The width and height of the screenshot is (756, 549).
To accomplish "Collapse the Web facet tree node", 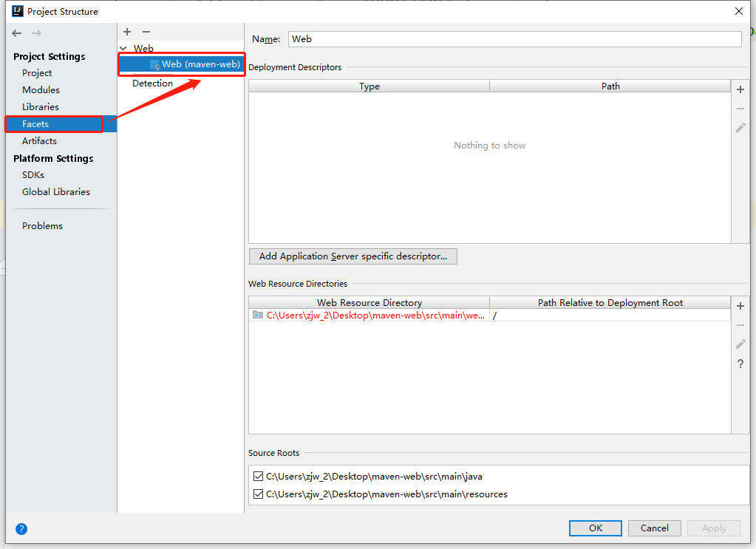I will pos(123,49).
